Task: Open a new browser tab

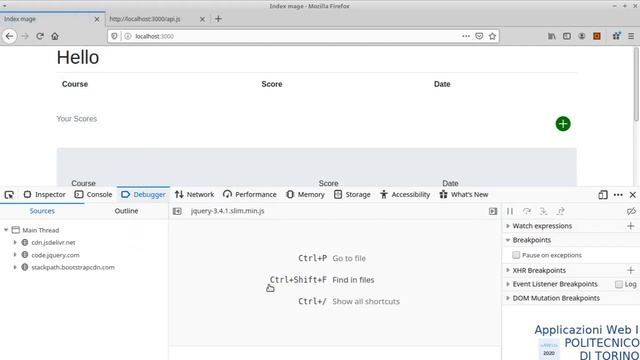Action: click(x=218, y=19)
